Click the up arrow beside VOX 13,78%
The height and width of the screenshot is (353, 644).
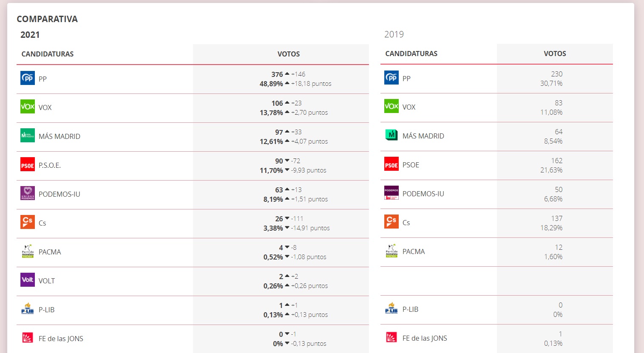(x=287, y=112)
